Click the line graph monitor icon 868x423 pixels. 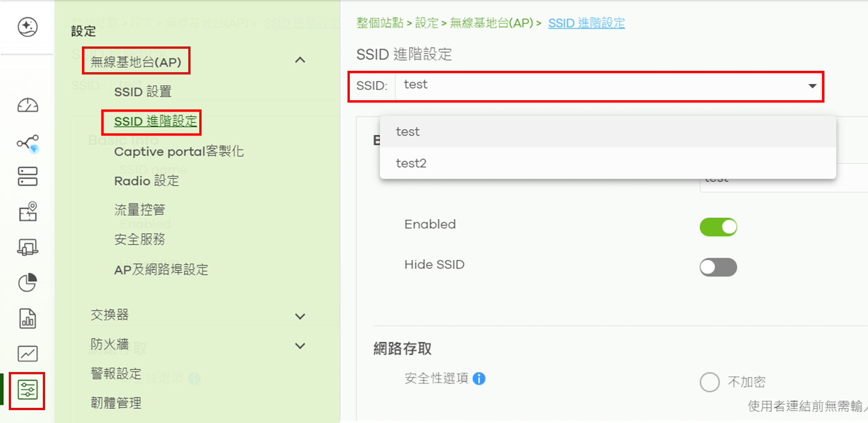click(x=28, y=354)
